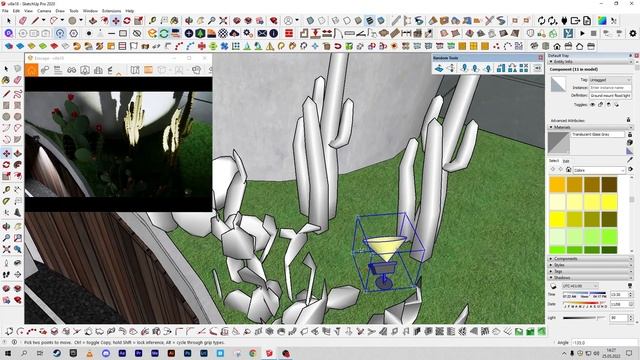Click the Translucent Glass Gray material name field
The height and width of the screenshot is (360, 640).
[598, 134]
